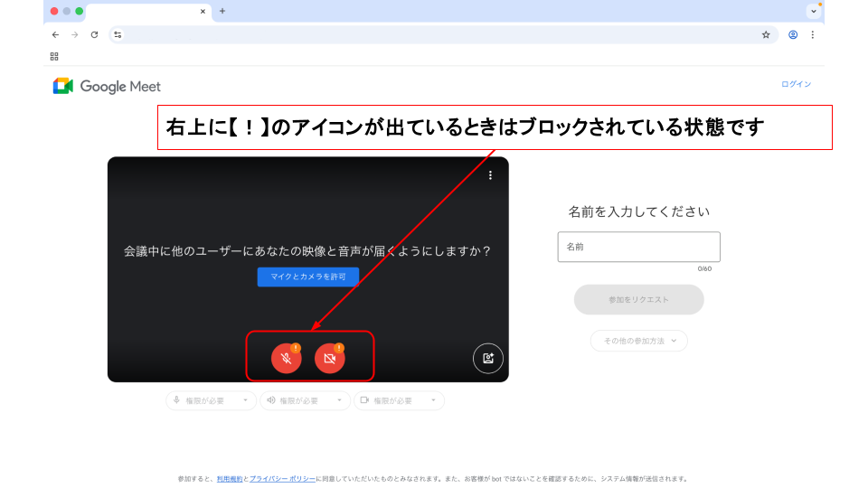868x488 pixels.
Task: Go back to the previous page
Action: click(55, 35)
